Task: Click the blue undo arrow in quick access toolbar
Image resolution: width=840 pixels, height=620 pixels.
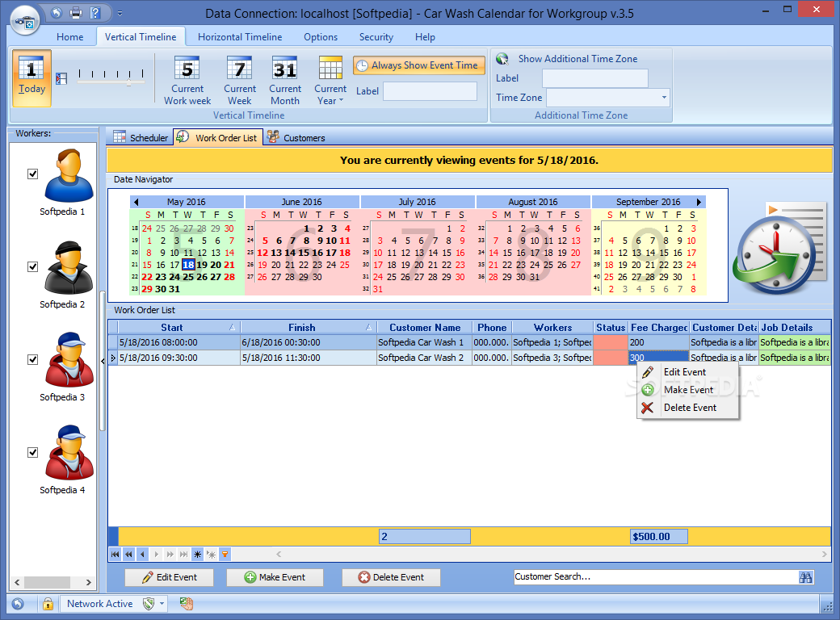Action: tap(57, 13)
